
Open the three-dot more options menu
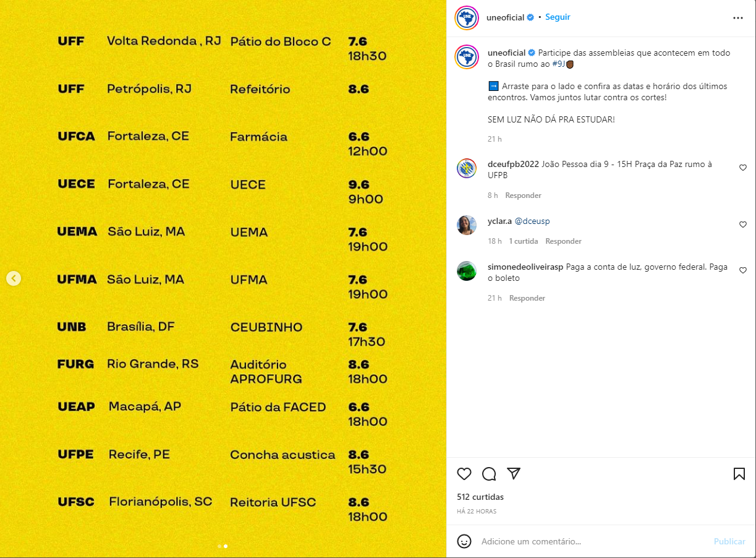point(738,18)
